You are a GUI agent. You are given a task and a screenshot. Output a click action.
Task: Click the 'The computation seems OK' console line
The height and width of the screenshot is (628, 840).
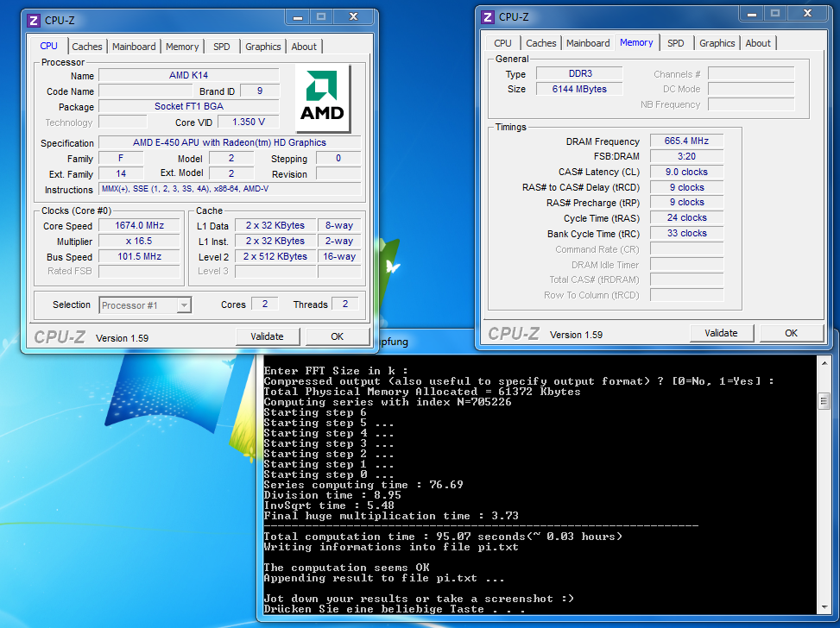tap(346, 568)
